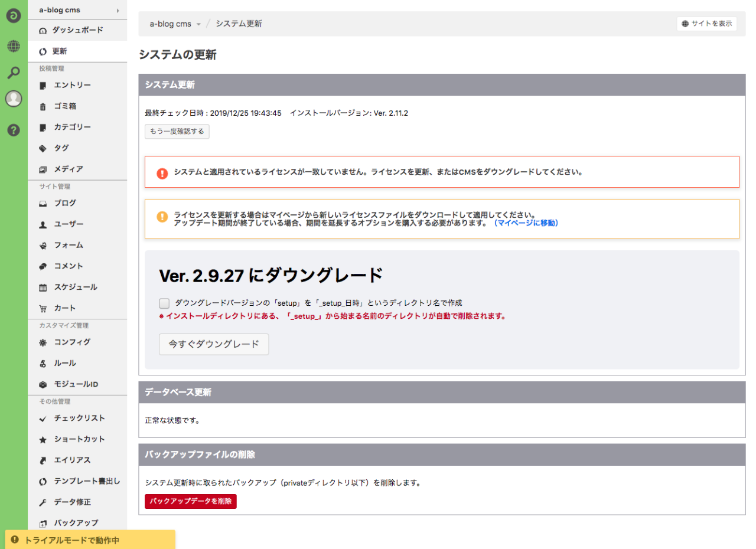Open the user avatar profile icon
Viewport: 756px width, 549px height.
pyautogui.click(x=14, y=99)
